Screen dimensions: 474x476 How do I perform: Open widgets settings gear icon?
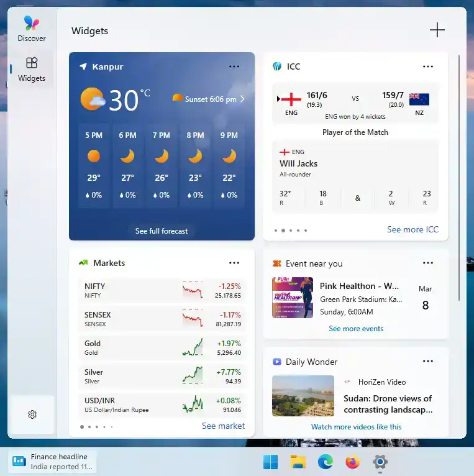coord(32,414)
